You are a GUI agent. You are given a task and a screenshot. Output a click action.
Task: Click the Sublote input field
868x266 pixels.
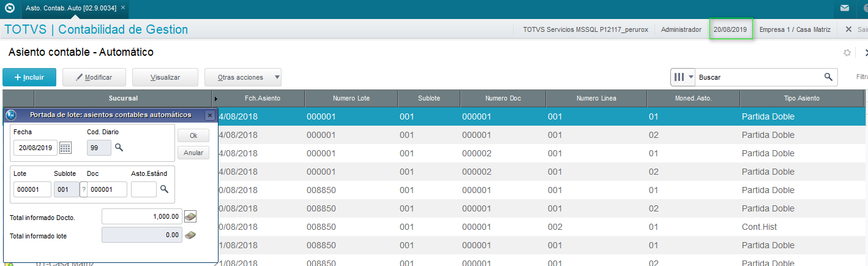tap(67, 190)
